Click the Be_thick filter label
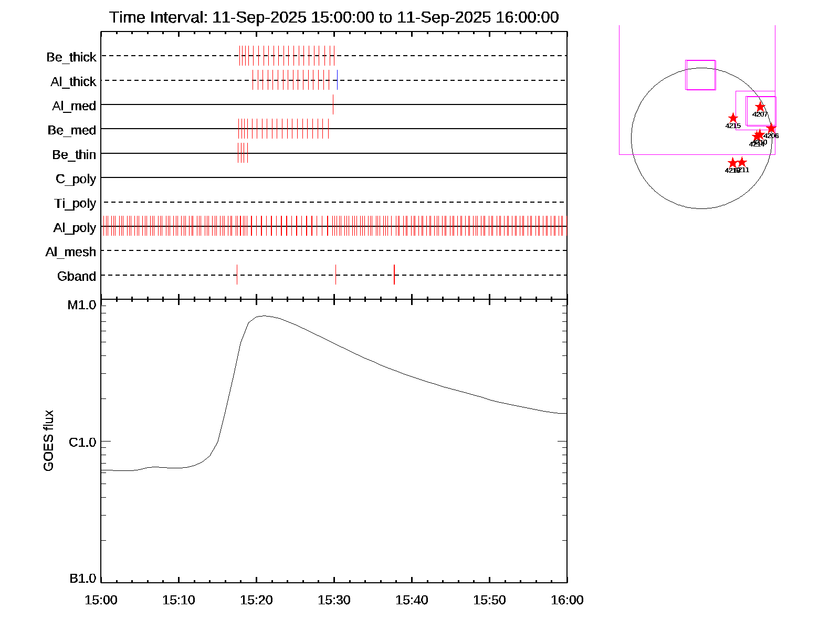 pos(71,57)
